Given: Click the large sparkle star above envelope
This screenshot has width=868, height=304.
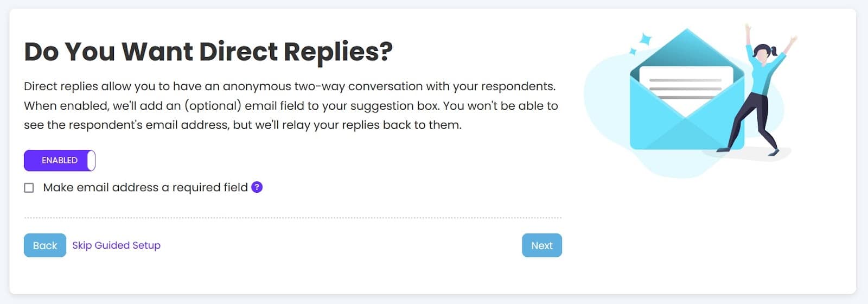Looking at the screenshot, I should 645,39.
